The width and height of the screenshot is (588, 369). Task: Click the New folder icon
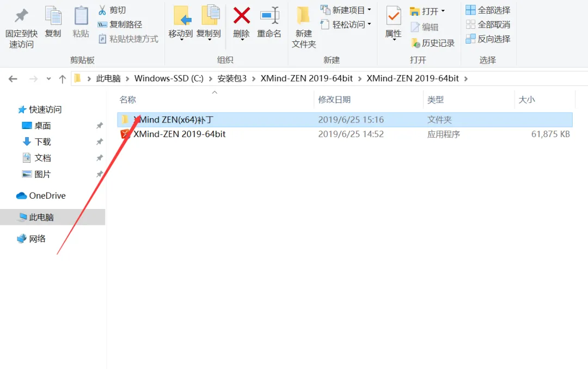coord(303,16)
